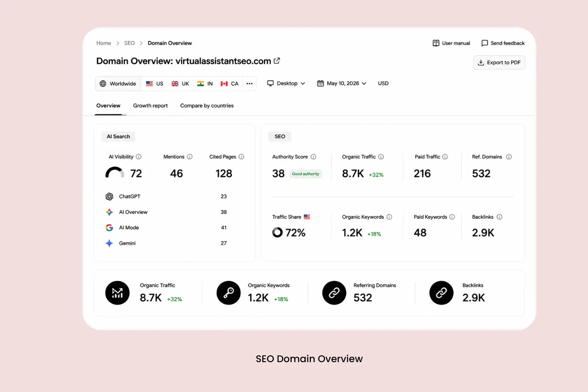Click the info icon next to Paid Keywords
The height and width of the screenshot is (392, 588).
pos(452,217)
